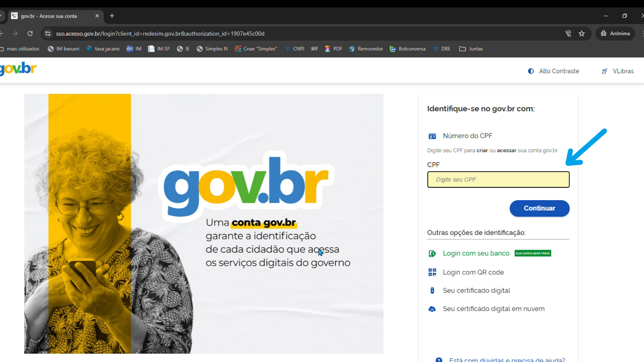Open the Removedor bookmark
Viewport: 644px width, 362px height.
(366, 49)
